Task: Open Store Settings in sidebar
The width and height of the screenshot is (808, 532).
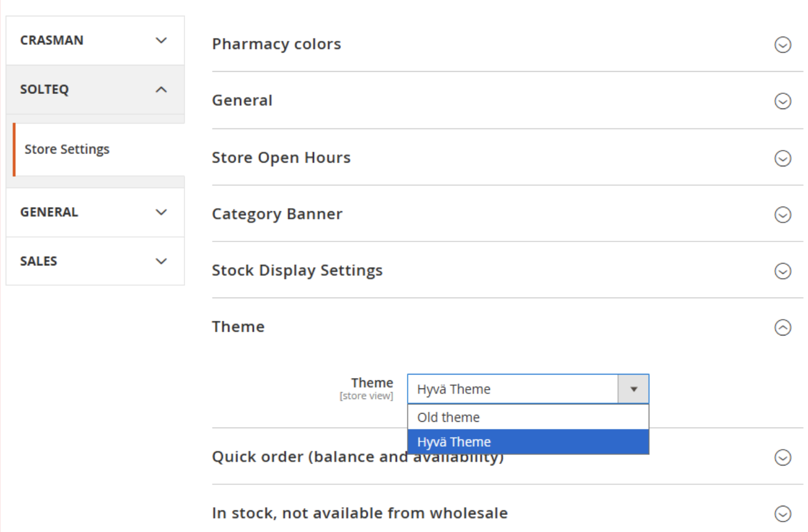Action: pyautogui.click(x=67, y=149)
